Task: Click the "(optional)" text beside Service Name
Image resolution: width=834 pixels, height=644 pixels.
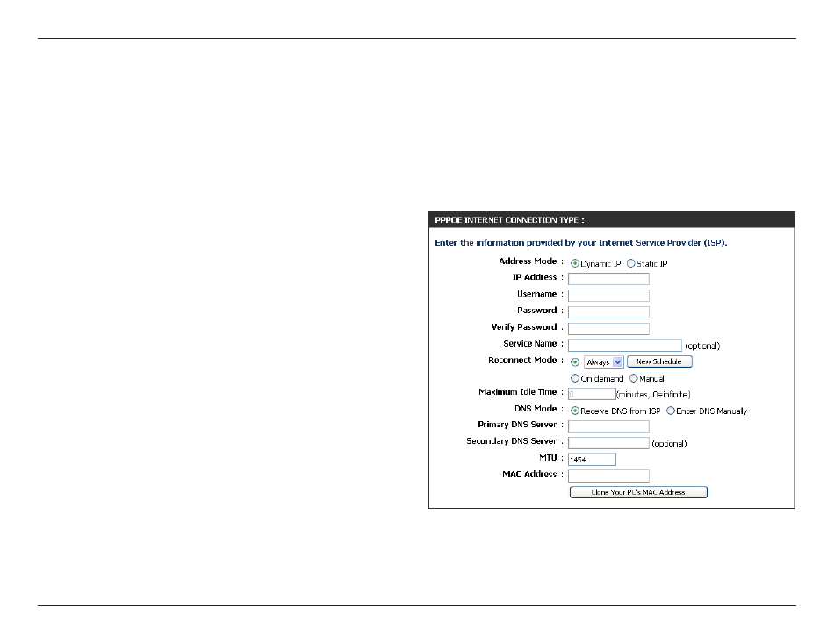Action: 702,346
